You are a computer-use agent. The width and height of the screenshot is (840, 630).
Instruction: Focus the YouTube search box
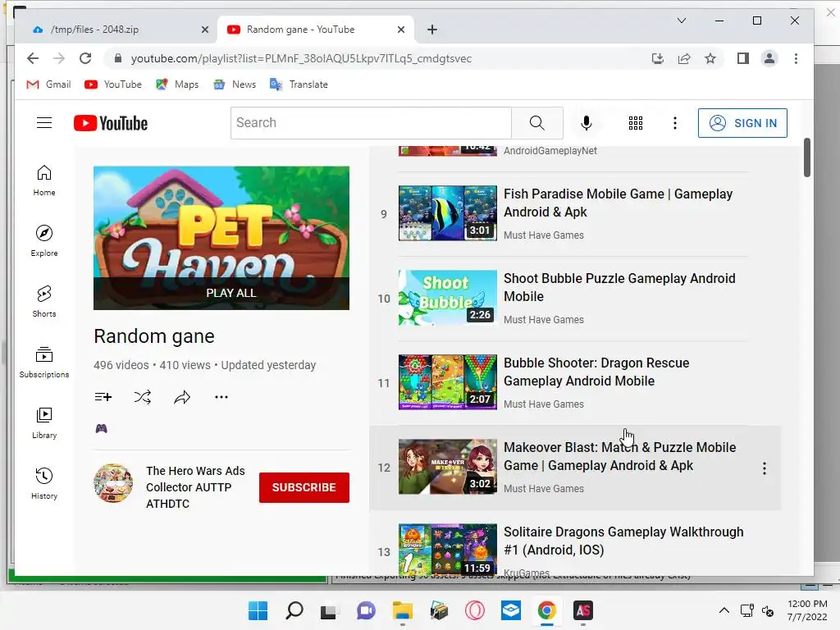click(372, 123)
